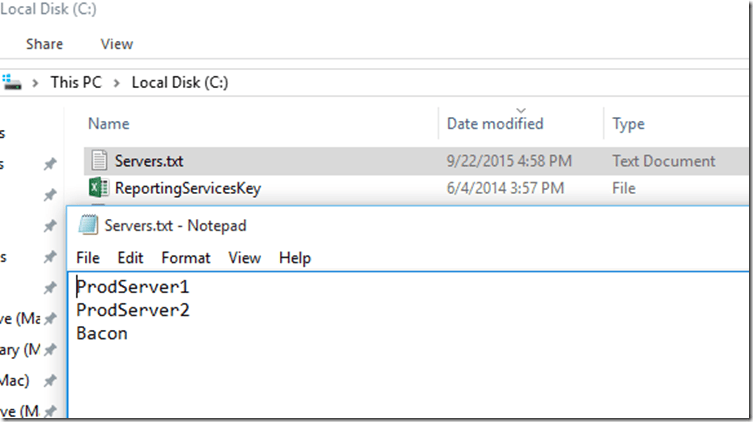The width and height of the screenshot is (753, 422).
Task: Open Notepad File menu
Action: point(87,258)
